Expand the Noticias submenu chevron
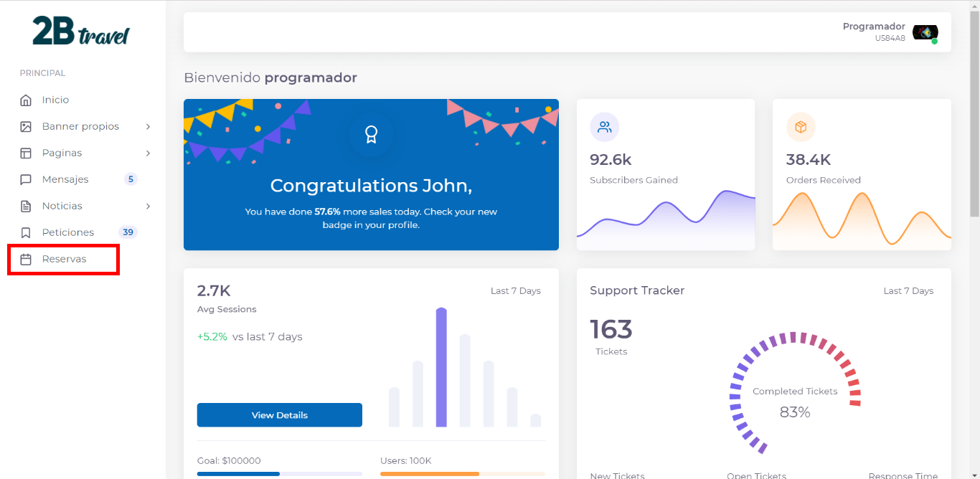 pos(148,206)
